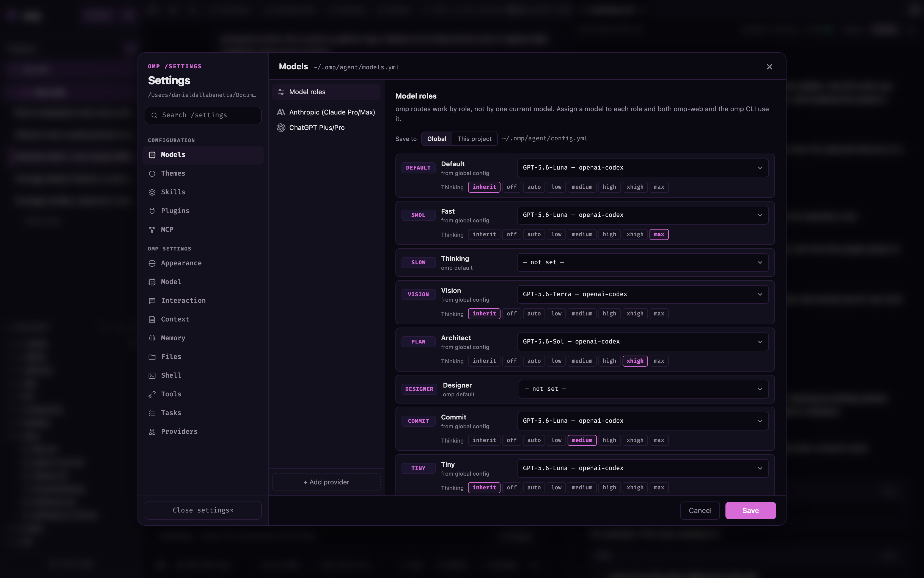Click the MCP icon in sidebar
Image resolution: width=924 pixels, height=578 pixels.
[x=152, y=230]
